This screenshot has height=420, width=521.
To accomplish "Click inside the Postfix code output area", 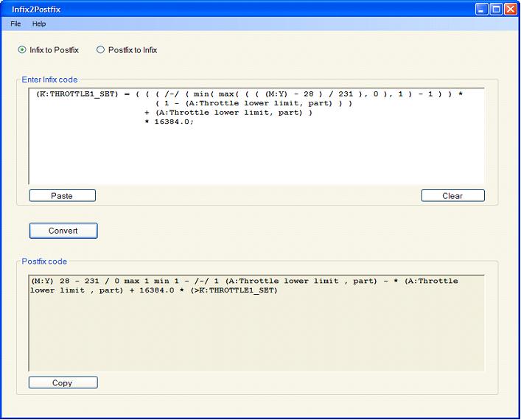I will pyautogui.click(x=256, y=323).
